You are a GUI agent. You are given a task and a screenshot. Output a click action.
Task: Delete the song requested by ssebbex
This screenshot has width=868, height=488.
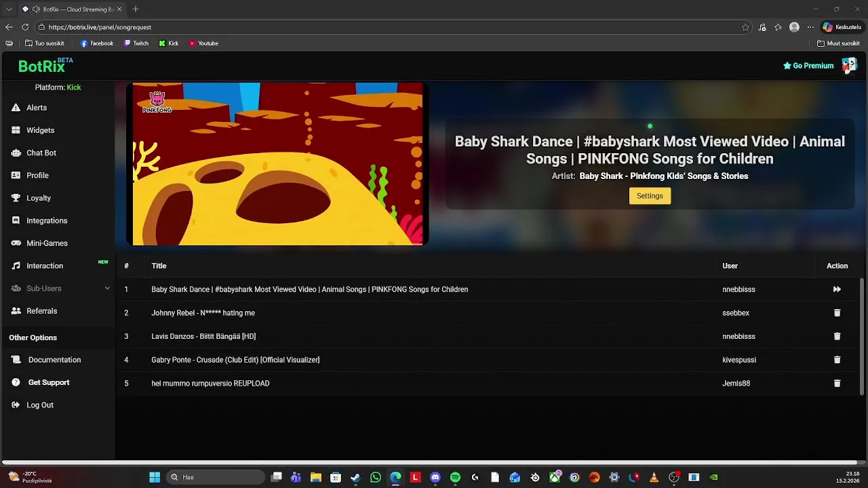(837, 313)
